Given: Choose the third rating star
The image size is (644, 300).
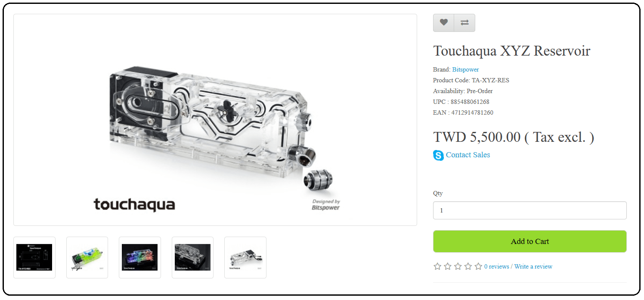Looking at the screenshot, I should (458, 266).
